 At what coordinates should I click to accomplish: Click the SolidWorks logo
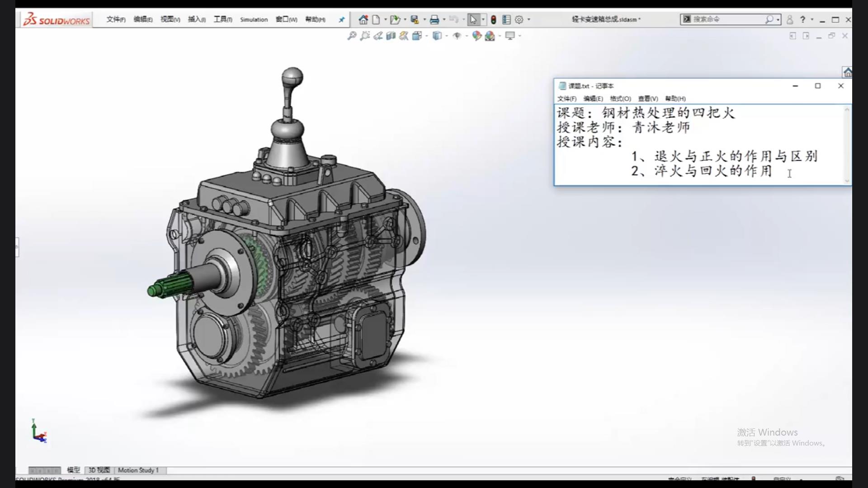point(57,19)
